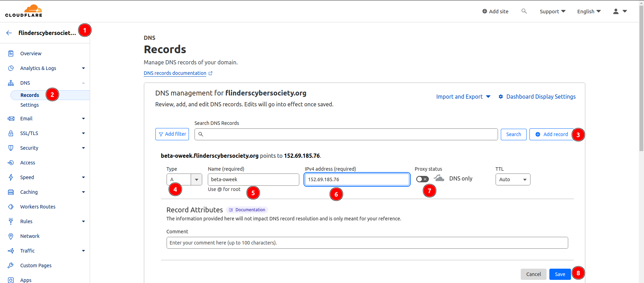The width and height of the screenshot is (644, 283).
Task: Save the DNS record
Action: [560, 274]
